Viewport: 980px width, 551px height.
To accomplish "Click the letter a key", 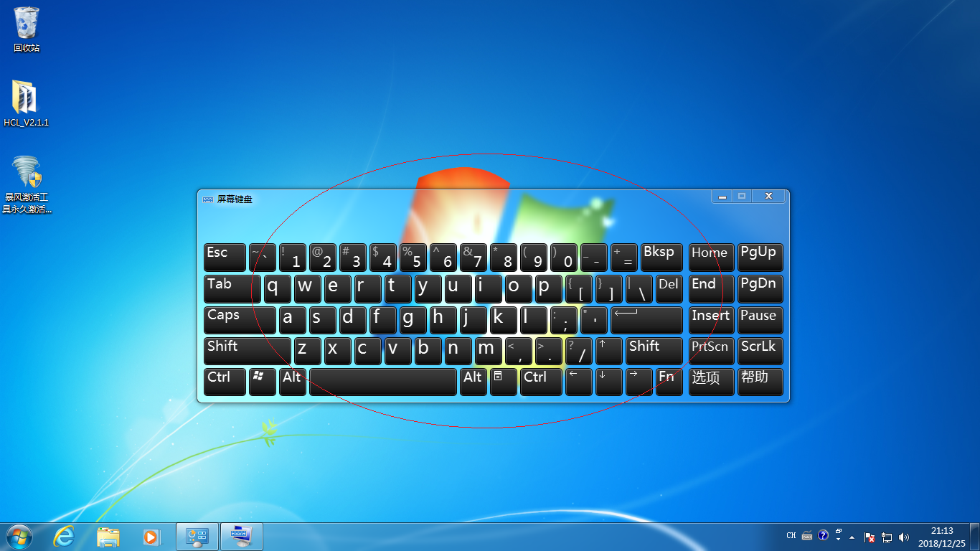I will tap(292, 320).
